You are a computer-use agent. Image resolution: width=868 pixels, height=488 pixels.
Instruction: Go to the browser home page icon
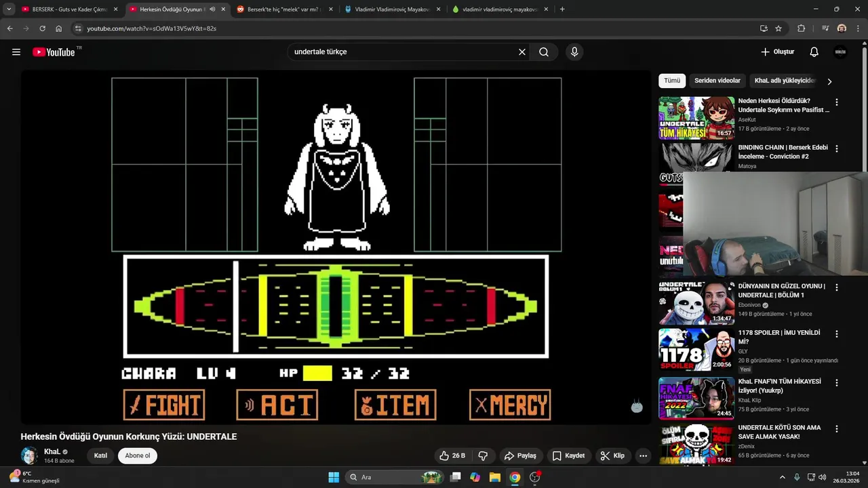point(59,28)
